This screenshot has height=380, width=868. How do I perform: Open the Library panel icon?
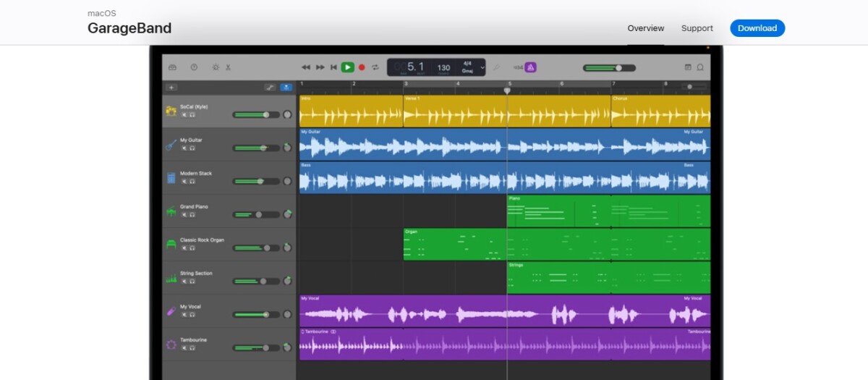pyautogui.click(x=172, y=67)
